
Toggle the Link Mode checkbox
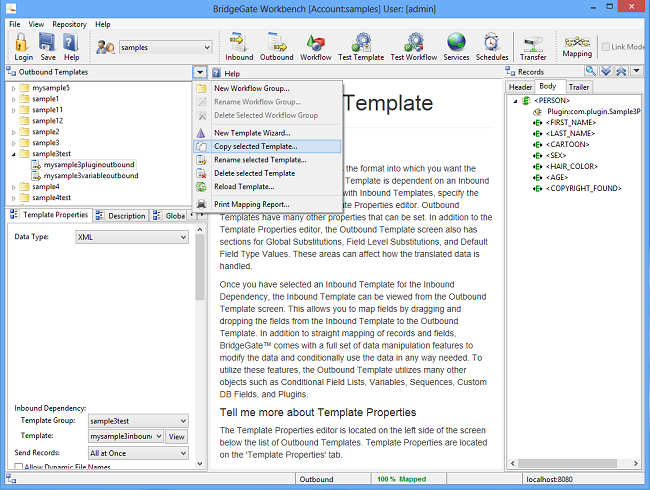click(x=606, y=47)
